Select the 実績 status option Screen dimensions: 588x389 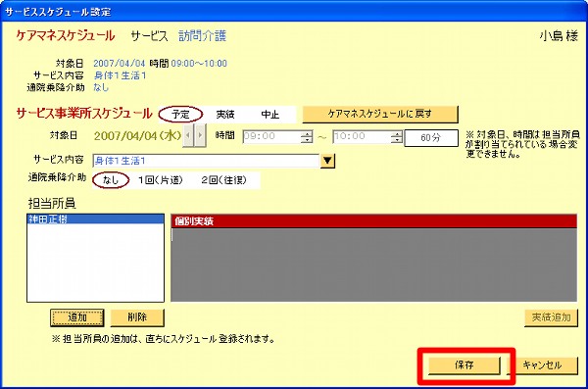tap(225, 115)
